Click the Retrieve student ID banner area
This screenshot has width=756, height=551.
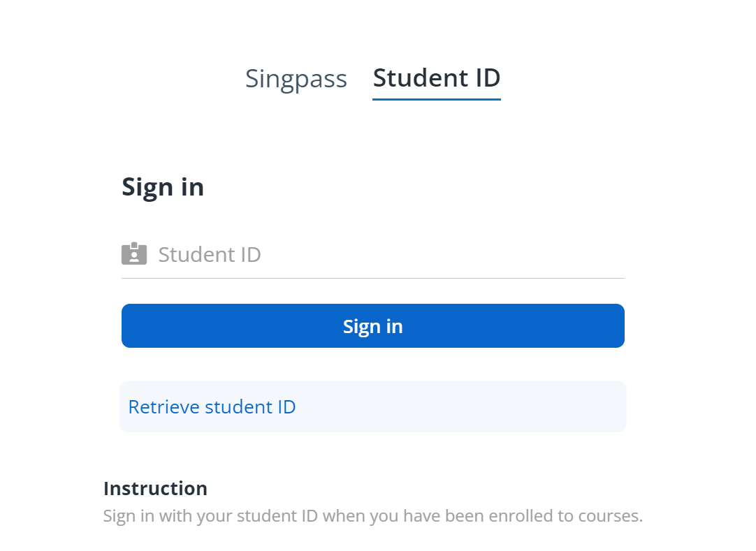coord(372,406)
